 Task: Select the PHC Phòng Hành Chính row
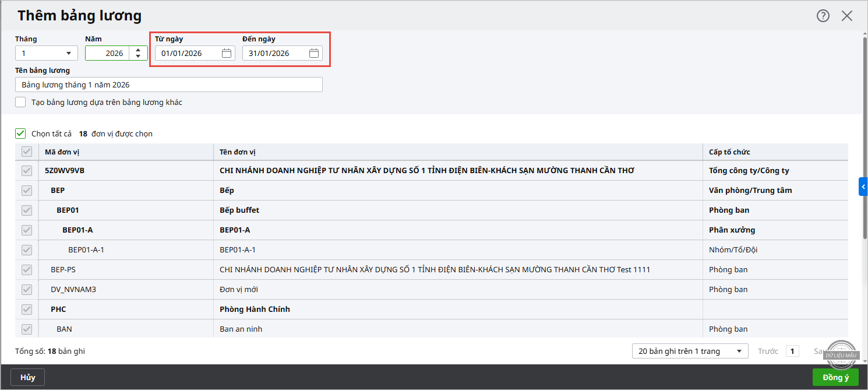coord(255,310)
